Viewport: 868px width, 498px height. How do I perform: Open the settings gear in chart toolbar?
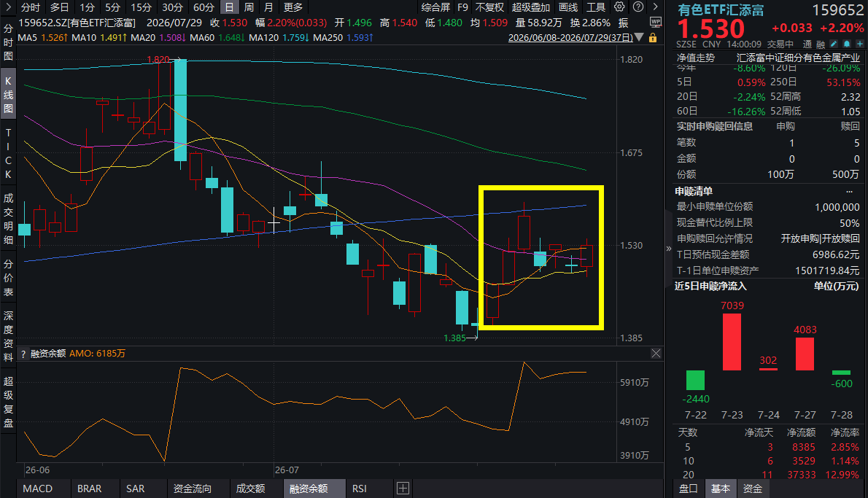(x=619, y=7)
